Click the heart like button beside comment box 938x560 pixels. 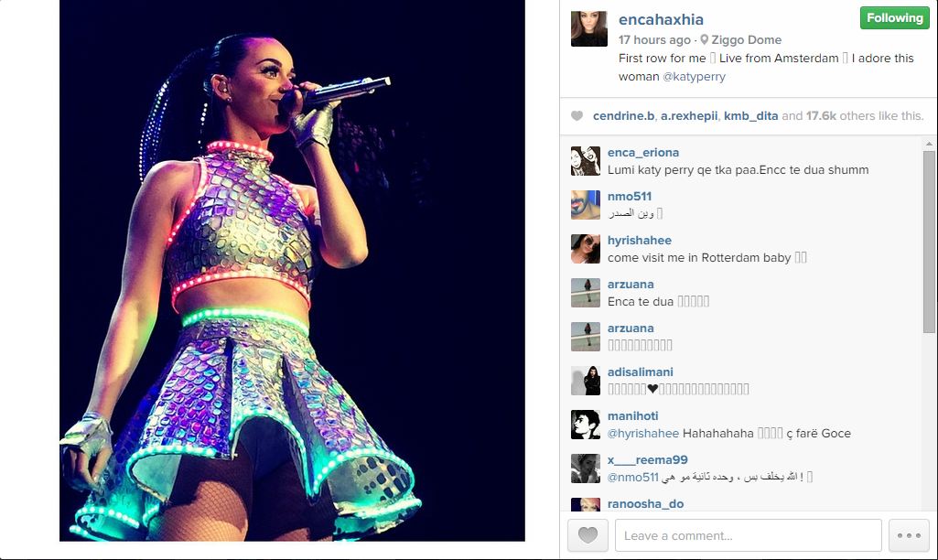(588, 535)
